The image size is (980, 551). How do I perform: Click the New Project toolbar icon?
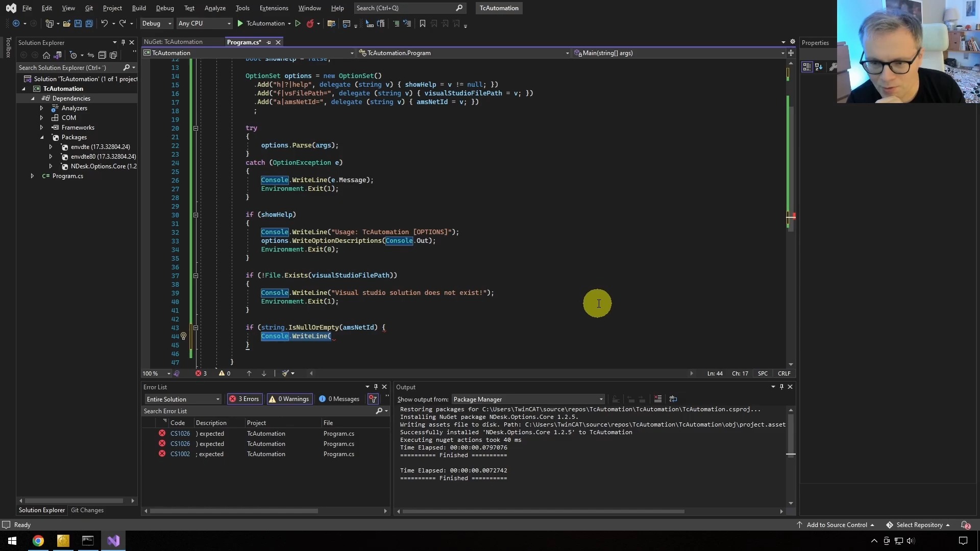tap(50, 23)
